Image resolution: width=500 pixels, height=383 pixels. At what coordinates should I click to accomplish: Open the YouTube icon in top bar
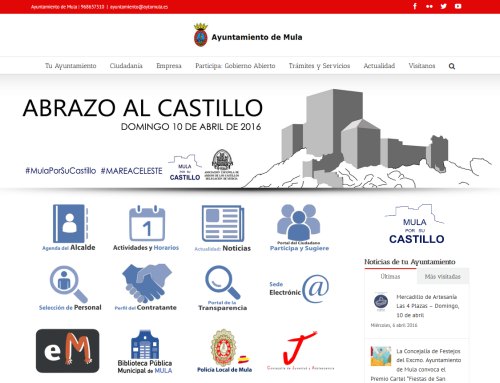coord(458,6)
